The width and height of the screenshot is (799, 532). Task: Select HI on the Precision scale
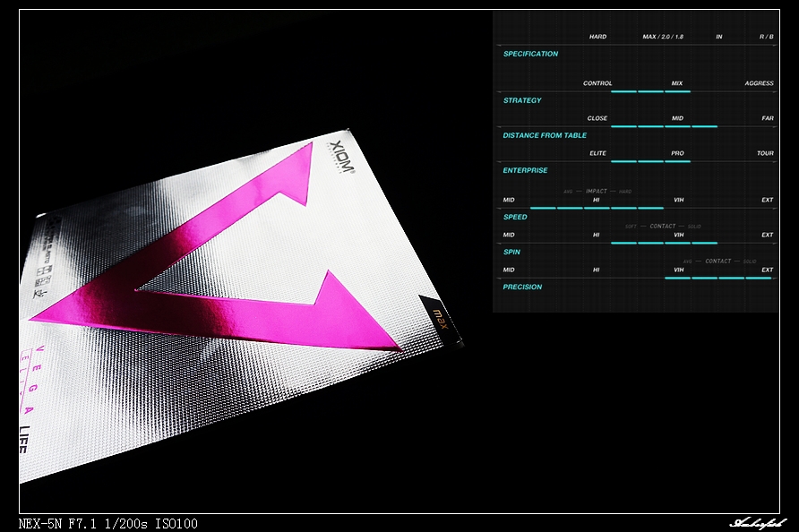click(597, 270)
